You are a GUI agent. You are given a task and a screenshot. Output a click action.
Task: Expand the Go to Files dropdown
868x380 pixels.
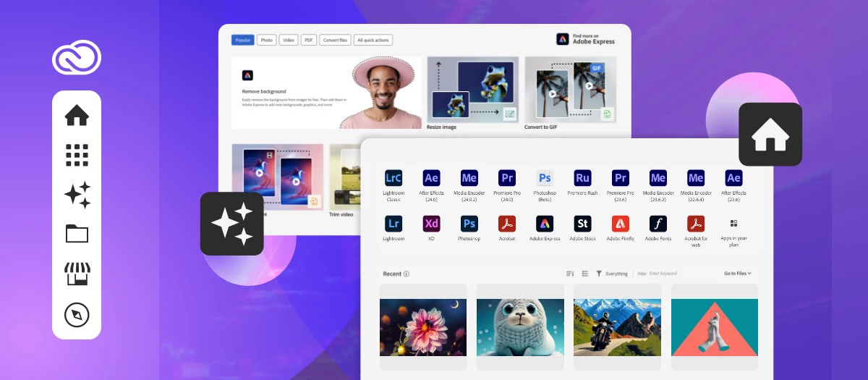[738, 274]
